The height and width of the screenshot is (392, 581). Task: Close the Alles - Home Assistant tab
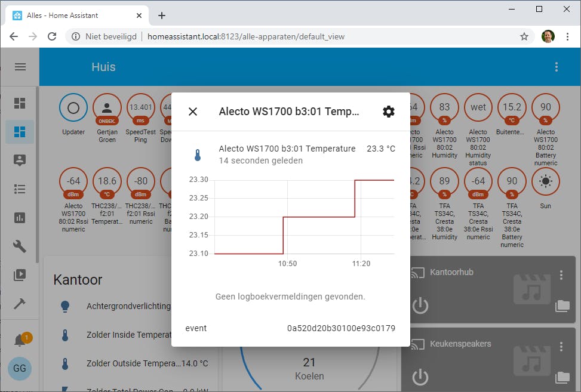[139, 16]
